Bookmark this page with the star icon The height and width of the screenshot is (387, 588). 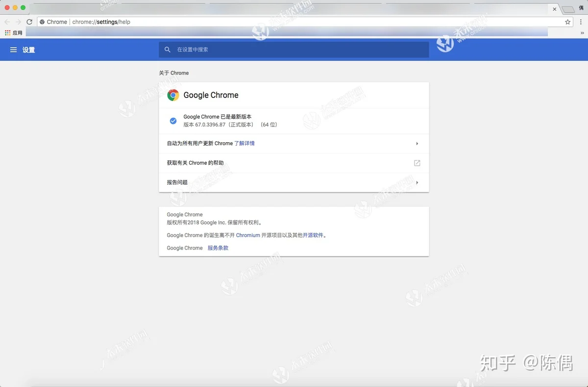pyautogui.click(x=567, y=22)
